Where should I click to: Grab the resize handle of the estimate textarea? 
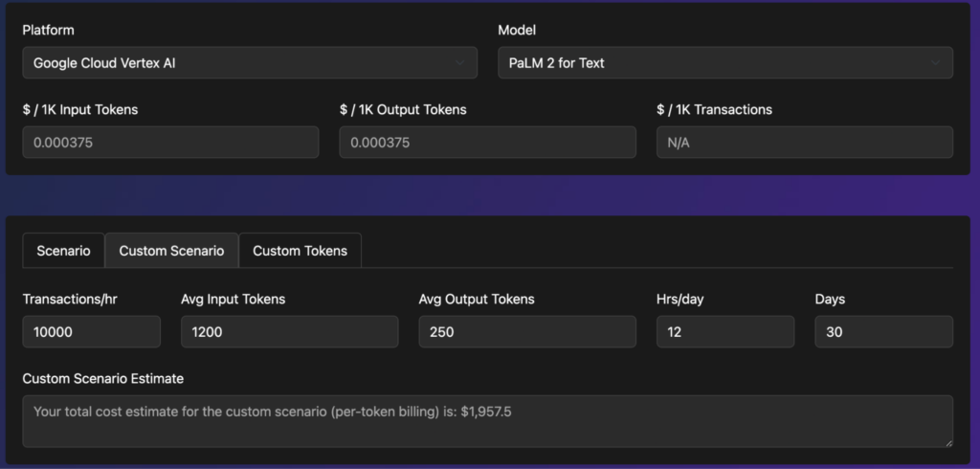pyautogui.click(x=947, y=440)
